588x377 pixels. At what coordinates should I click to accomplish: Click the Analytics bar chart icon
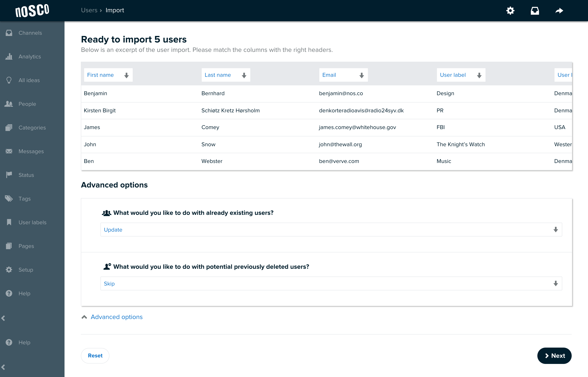coord(9,57)
